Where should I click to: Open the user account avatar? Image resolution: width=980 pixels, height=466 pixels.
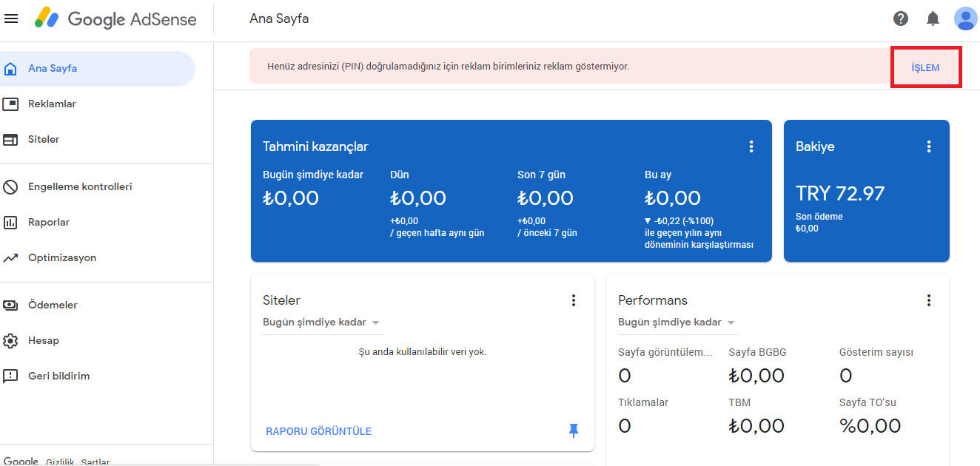point(965,18)
